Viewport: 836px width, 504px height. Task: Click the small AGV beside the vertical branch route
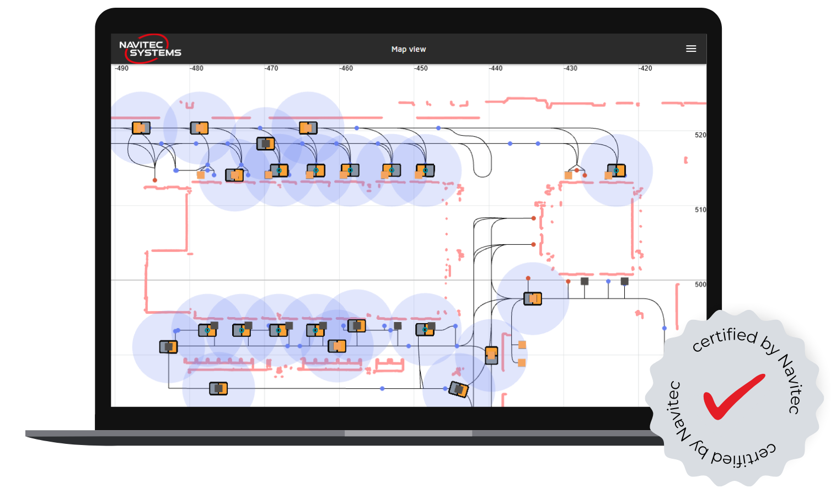click(x=491, y=355)
